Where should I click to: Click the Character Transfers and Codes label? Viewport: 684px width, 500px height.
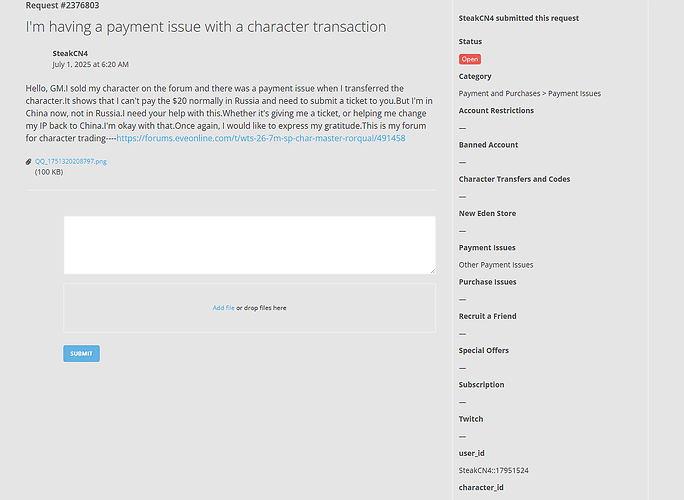(x=514, y=179)
